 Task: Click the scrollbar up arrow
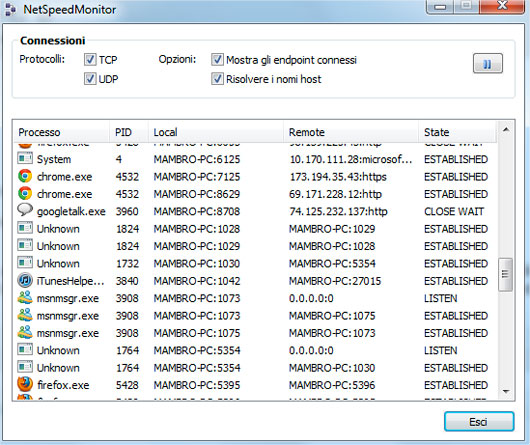[x=506, y=130]
